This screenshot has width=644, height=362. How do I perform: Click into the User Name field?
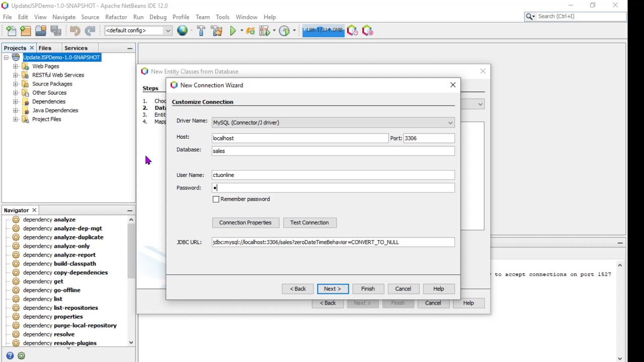point(333,175)
